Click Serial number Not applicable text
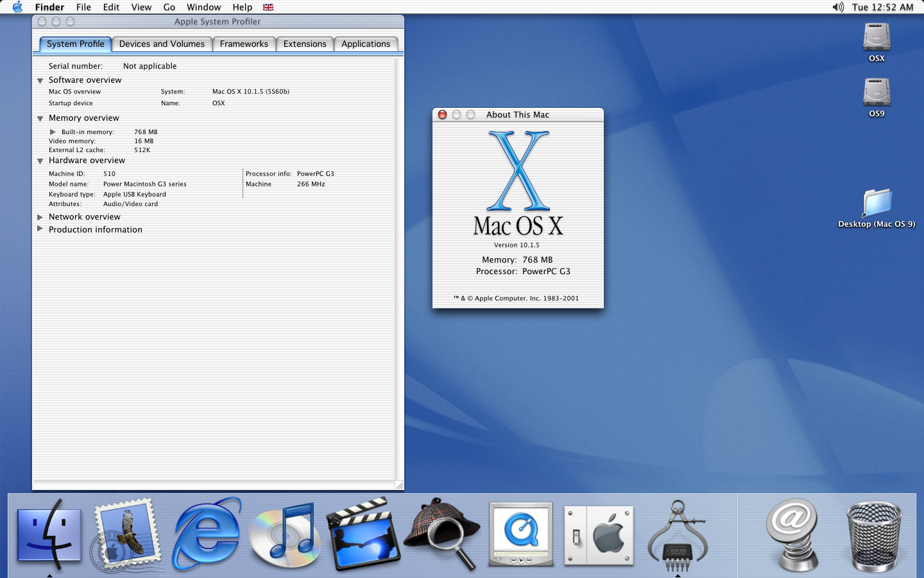 pos(150,66)
